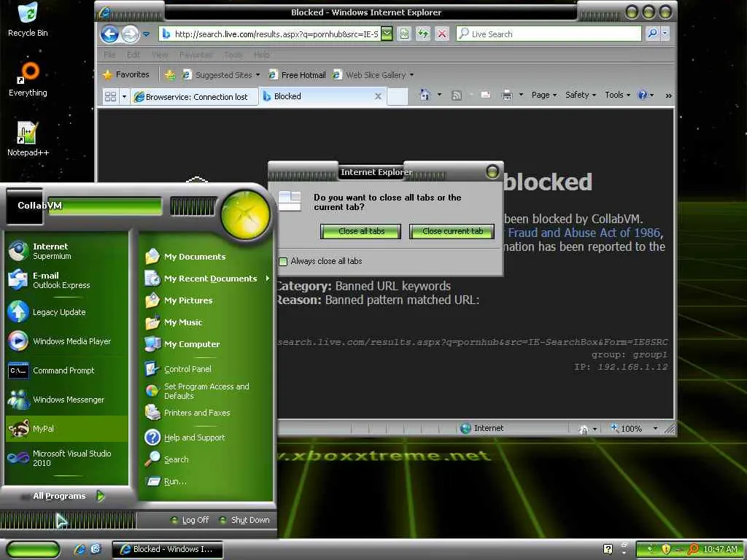Open the tab list dropdown arrow
The height and width of the screenshot is (560, 747).
124,97
